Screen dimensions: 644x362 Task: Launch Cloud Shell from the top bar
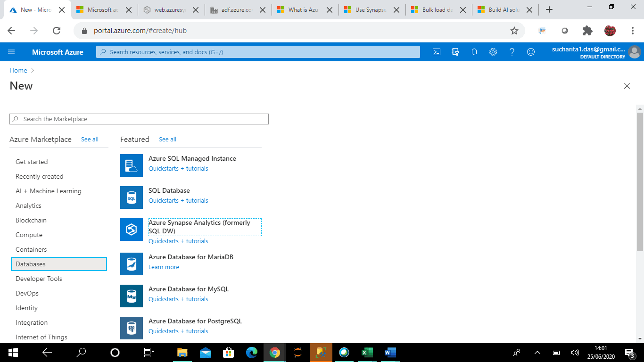coord(437,52)
